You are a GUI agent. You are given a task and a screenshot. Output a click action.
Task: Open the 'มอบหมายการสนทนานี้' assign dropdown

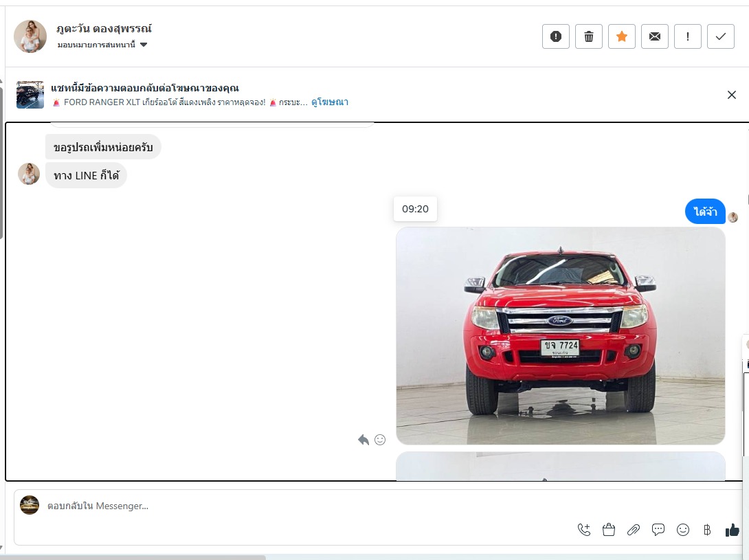click(x=102, y=45)
